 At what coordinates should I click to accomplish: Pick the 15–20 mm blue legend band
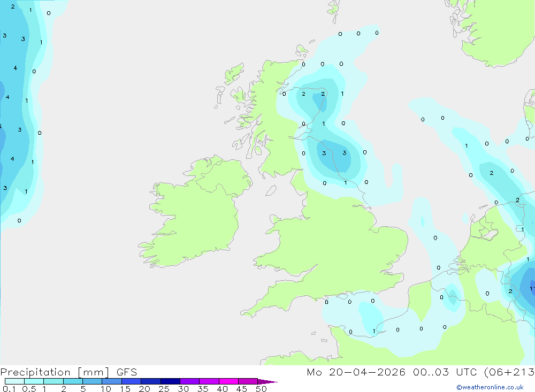tap(131, 381)
